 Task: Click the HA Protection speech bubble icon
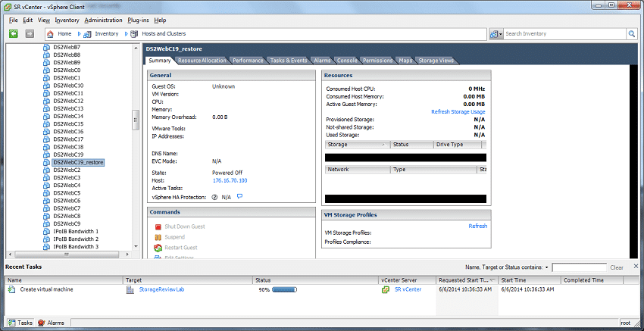tap(240, 197)
